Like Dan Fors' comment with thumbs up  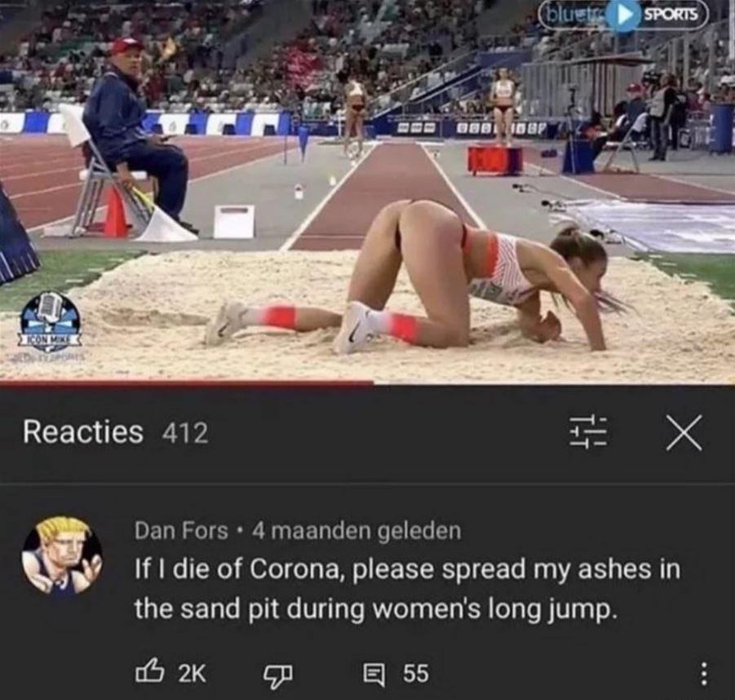149,672
